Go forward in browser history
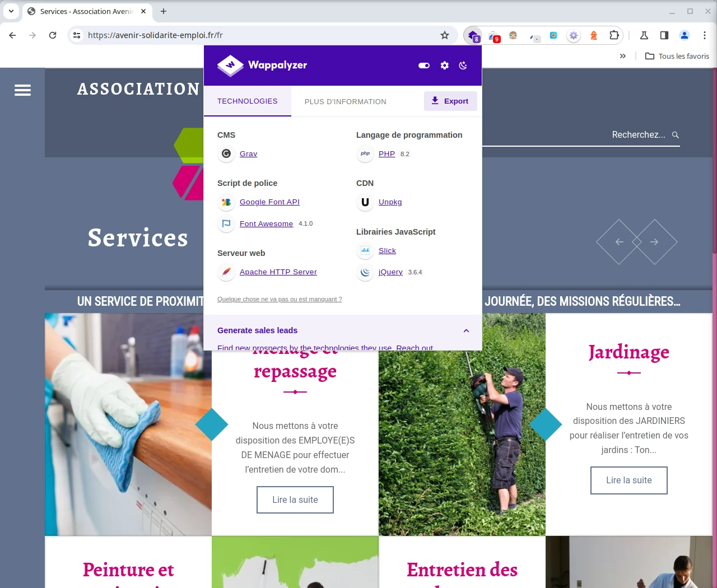The width and height of the screenshot is (717, 588). (32, 35)
